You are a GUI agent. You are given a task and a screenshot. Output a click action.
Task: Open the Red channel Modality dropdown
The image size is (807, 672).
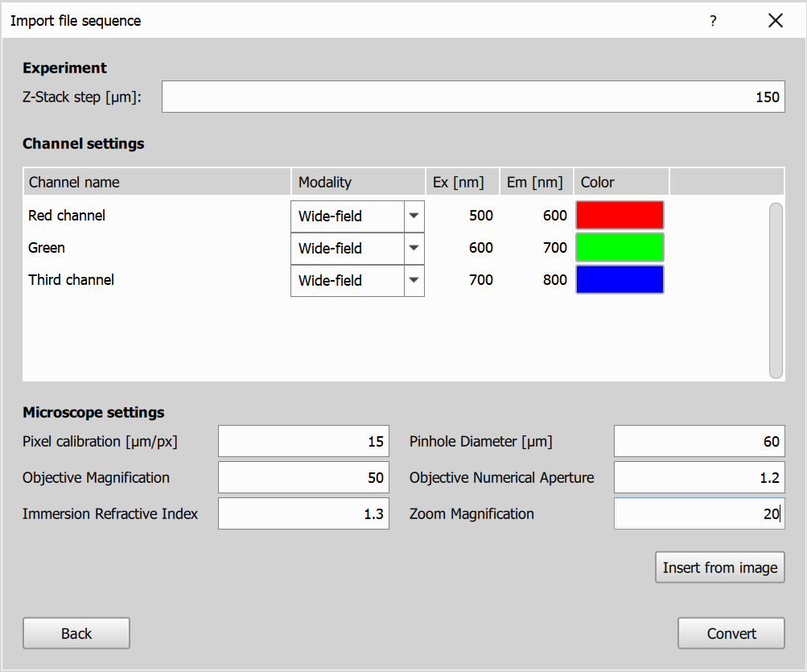tap(415, 216)
